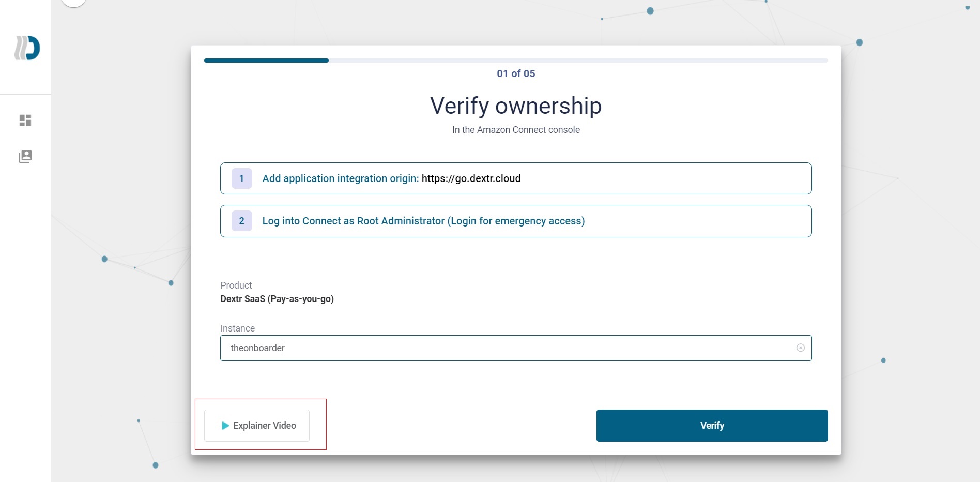Click the Dextr logo in the sidebar
The image size is (980, 482).
pos(27,48)
